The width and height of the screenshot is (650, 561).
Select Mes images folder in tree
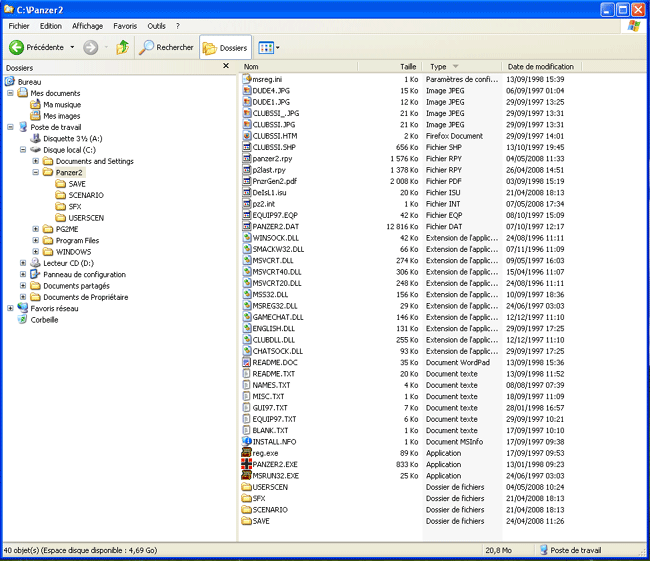click(x=61, y=116)
